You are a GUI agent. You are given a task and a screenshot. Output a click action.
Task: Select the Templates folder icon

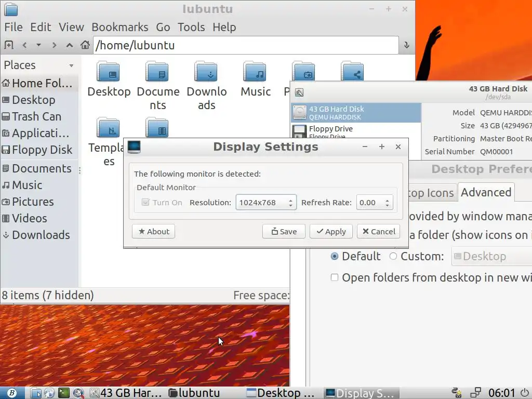(108, 128)
